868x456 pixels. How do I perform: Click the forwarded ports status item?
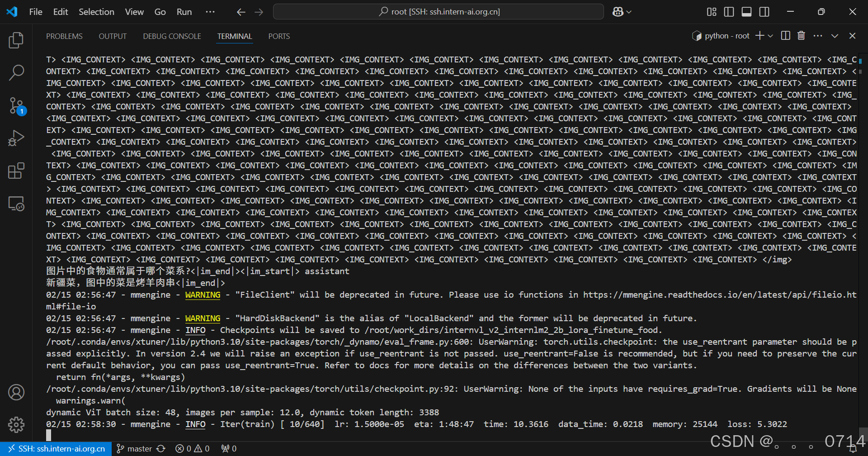[x=229, y=449]
